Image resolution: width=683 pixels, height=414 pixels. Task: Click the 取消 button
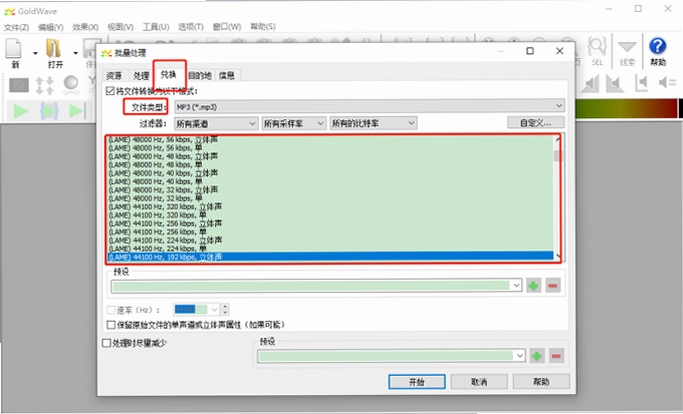tap(479, 382)
